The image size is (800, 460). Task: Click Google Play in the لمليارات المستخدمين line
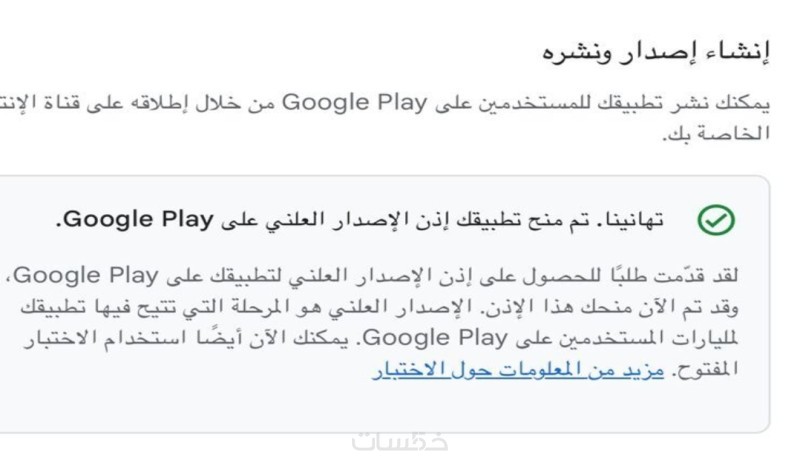[435, 338]
